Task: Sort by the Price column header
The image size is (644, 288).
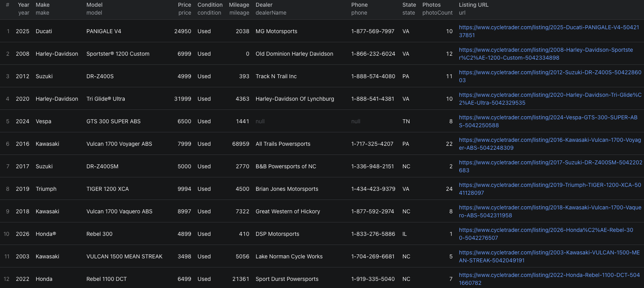Action: (x=184, y=5)
